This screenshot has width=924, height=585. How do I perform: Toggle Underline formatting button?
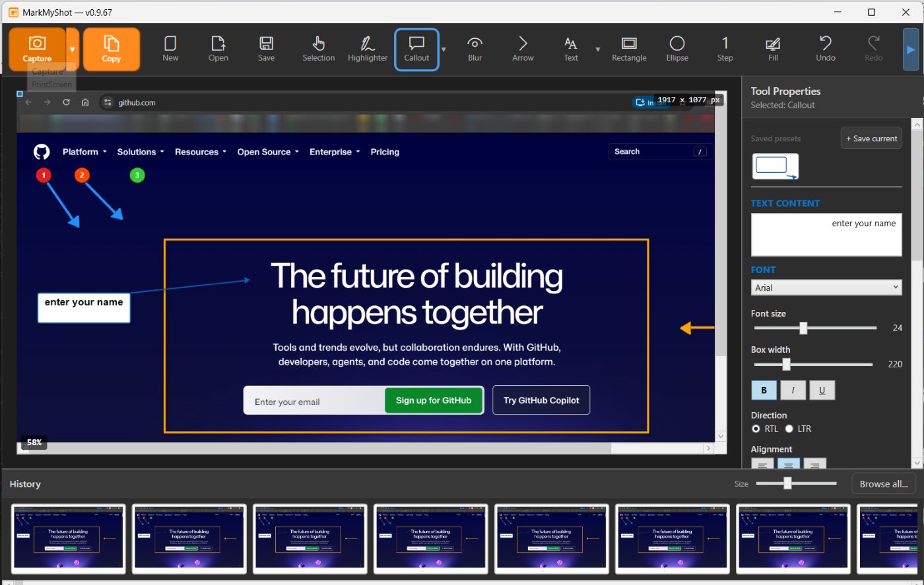pyautogui.click(x=822, y=390)
